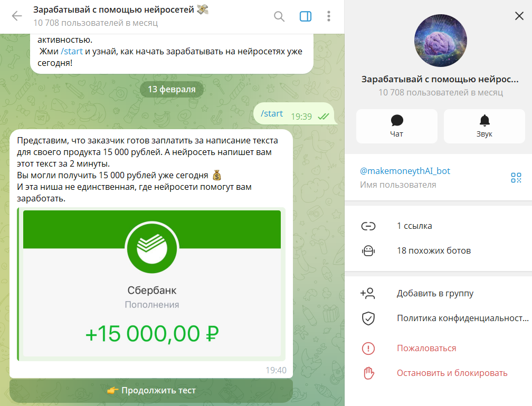The height and width of the screenshot is (406, 532).
Task: Tap the Продолжить тест bot button
Action: [x=151, y=390]
